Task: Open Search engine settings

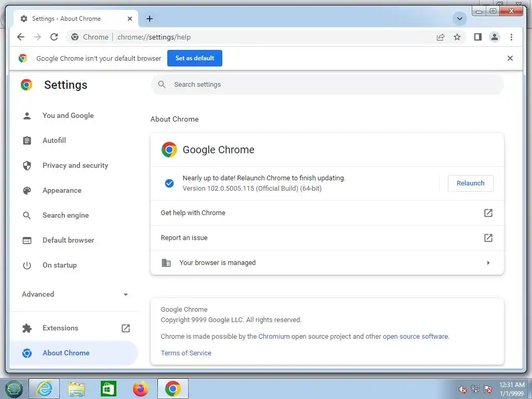Action: click(x=74, y=215)
